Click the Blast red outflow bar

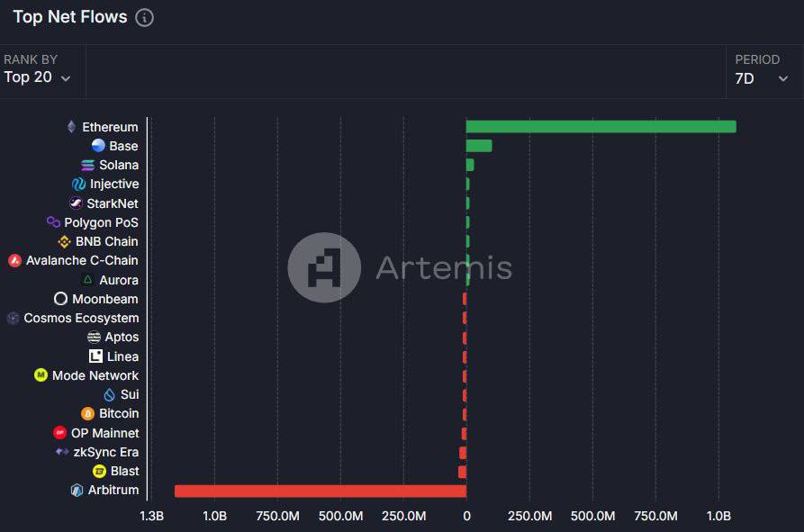pyautogui.click(x=462, y=472)
